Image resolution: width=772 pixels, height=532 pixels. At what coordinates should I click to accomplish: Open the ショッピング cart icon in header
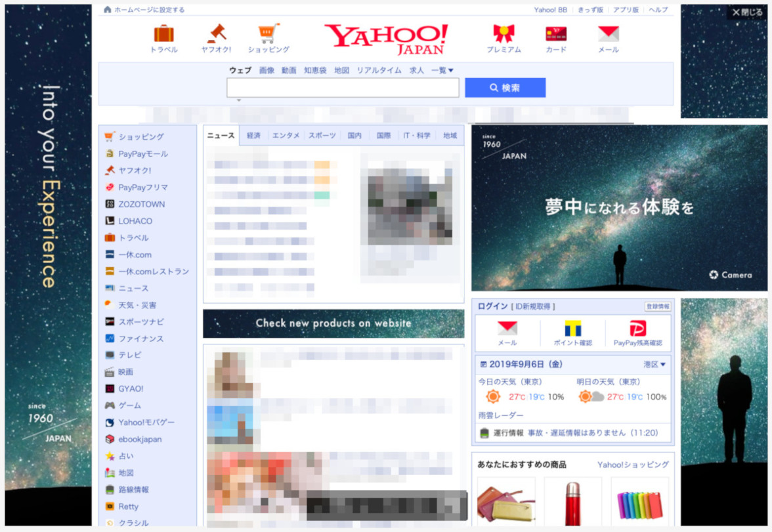pyautogui.click(x=268, y=33)
